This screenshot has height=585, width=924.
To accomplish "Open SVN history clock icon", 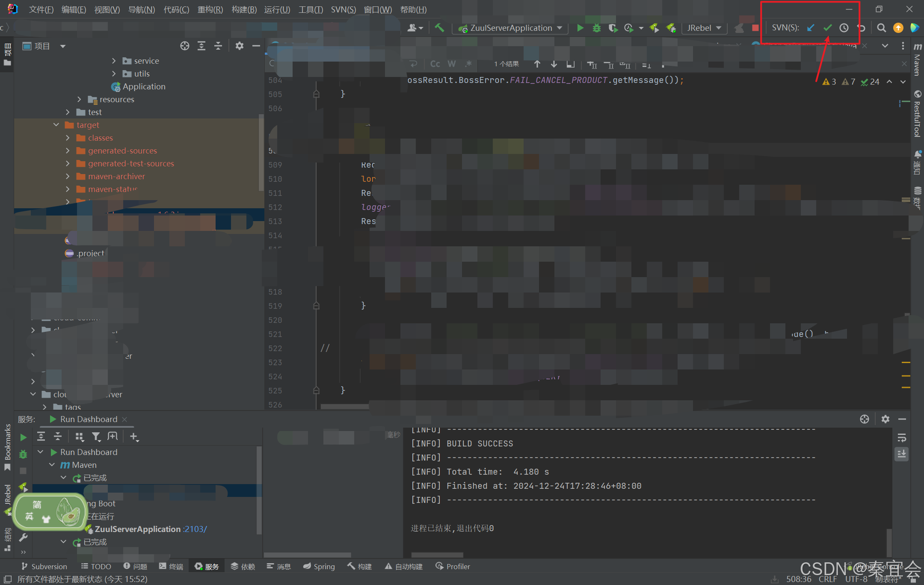I will point(844,28).
